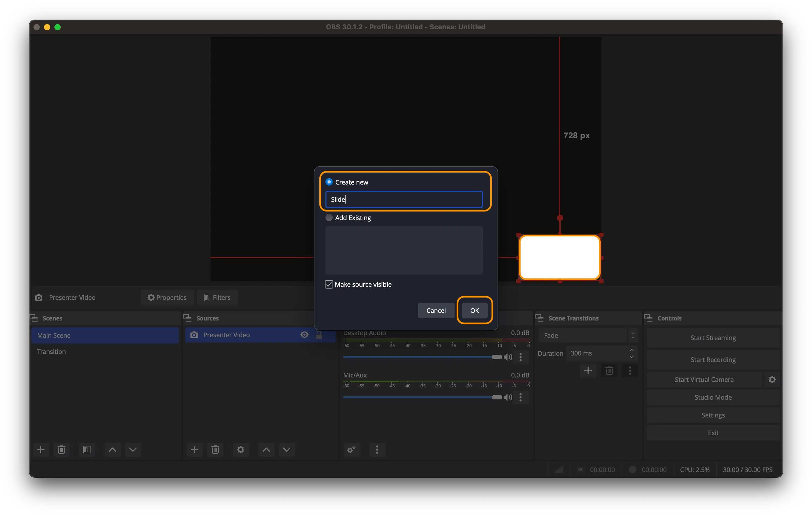Move source up arrow in Sources panel
Viewport: 812px width, 516px height.
tap(266, 450)
